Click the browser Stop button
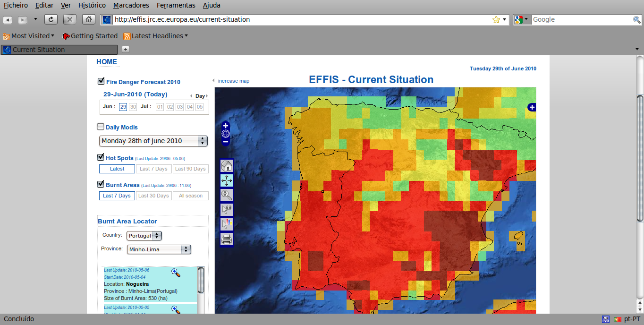 tap(70, 19)
